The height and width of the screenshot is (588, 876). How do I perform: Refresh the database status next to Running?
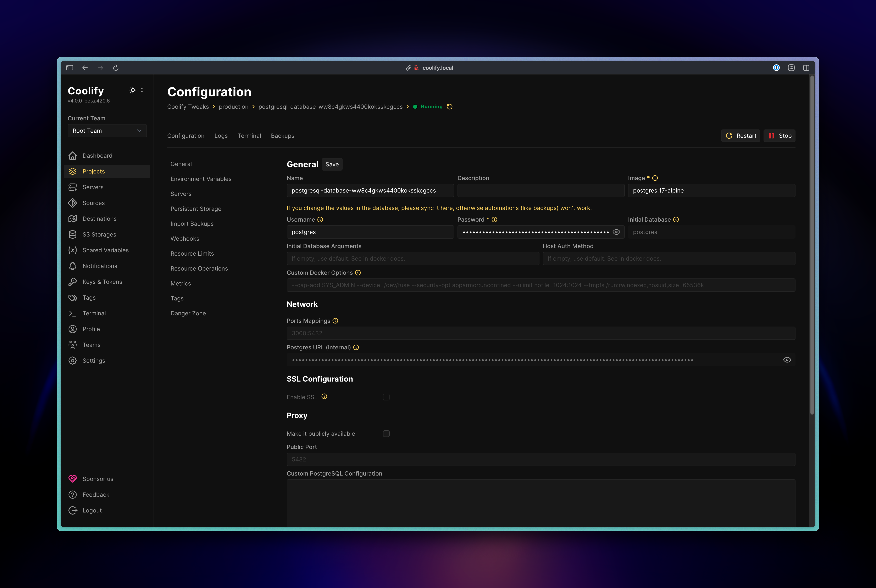[449, 106]
